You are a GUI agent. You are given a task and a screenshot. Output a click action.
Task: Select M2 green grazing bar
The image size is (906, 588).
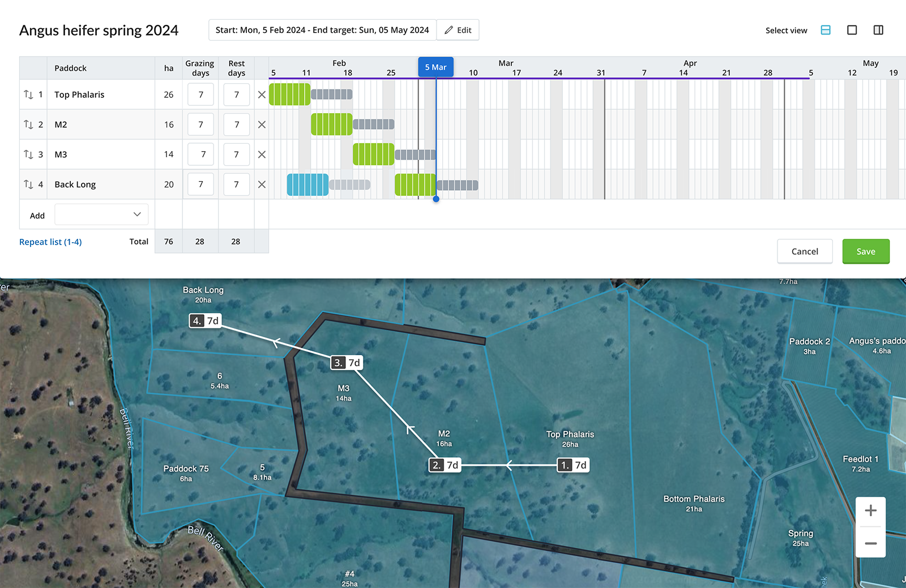pos(332,125)
